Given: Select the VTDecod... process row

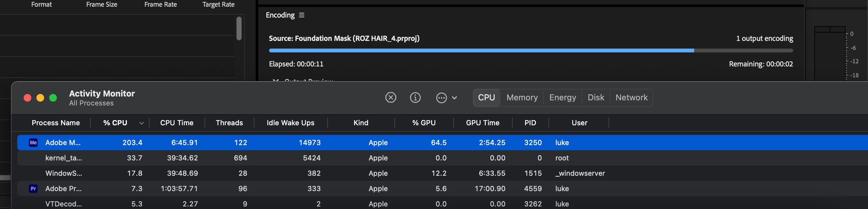Looking at the screenshot, I should (x=442, y=204).
